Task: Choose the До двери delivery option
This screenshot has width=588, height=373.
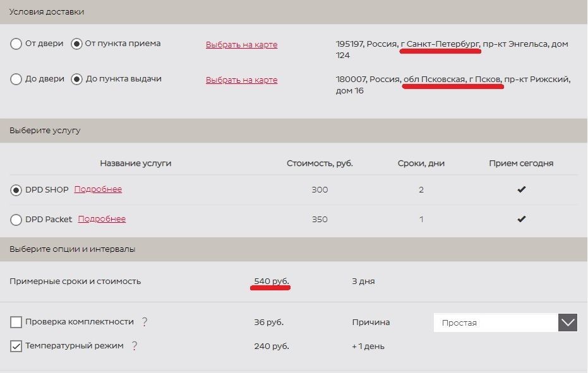Action: click(16, 80)
